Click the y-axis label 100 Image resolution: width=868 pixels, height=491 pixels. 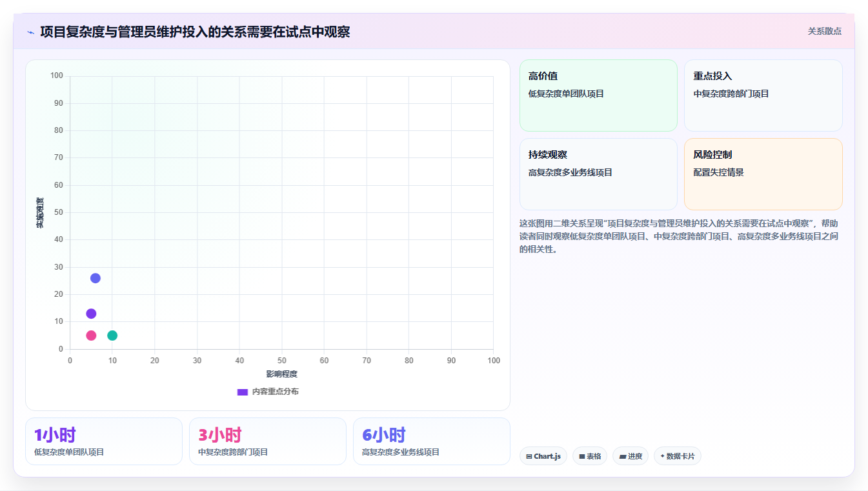(x=57, y=76)
